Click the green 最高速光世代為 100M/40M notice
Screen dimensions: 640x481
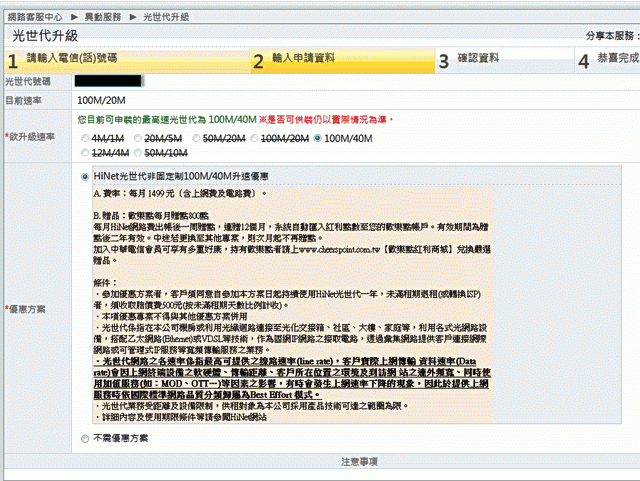click(x=167, y=120)
